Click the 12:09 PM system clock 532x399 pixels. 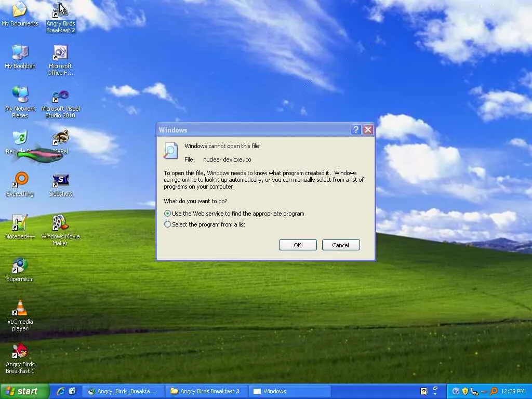(x=513, y=391)
